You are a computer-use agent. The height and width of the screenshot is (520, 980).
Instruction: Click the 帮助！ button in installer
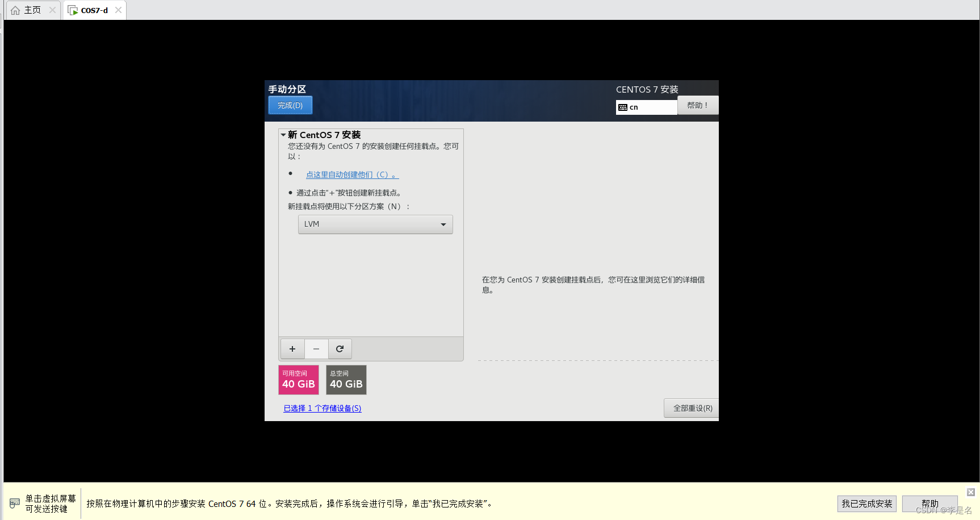tap(698, 105)
